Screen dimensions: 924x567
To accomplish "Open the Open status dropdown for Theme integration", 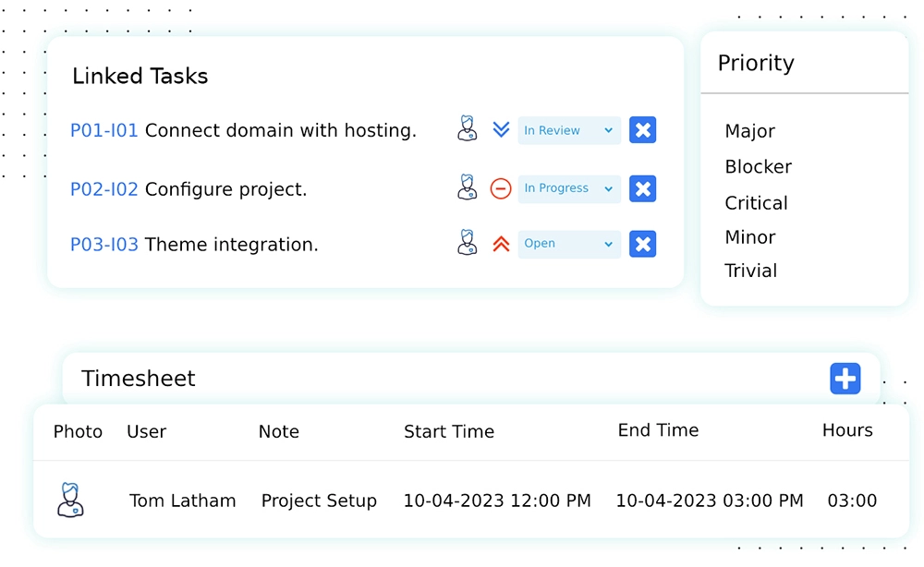I will 568,244.
